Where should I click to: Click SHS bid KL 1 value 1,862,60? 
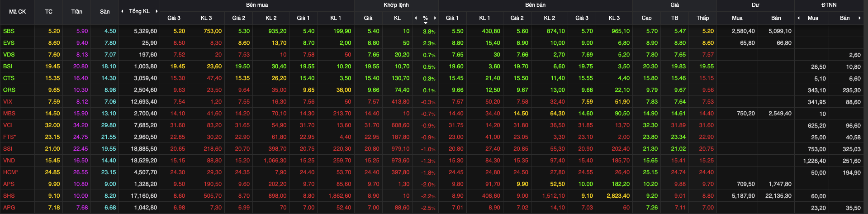[340, 196]
